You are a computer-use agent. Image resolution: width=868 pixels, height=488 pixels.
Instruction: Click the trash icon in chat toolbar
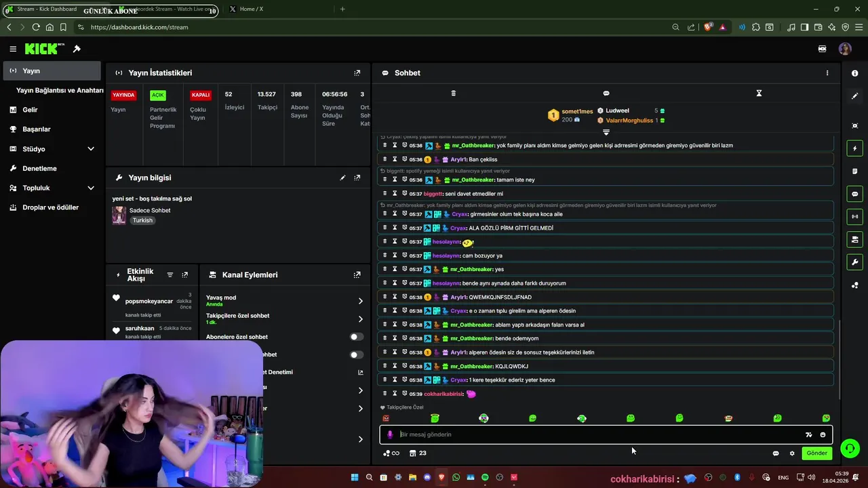point(454,93)
